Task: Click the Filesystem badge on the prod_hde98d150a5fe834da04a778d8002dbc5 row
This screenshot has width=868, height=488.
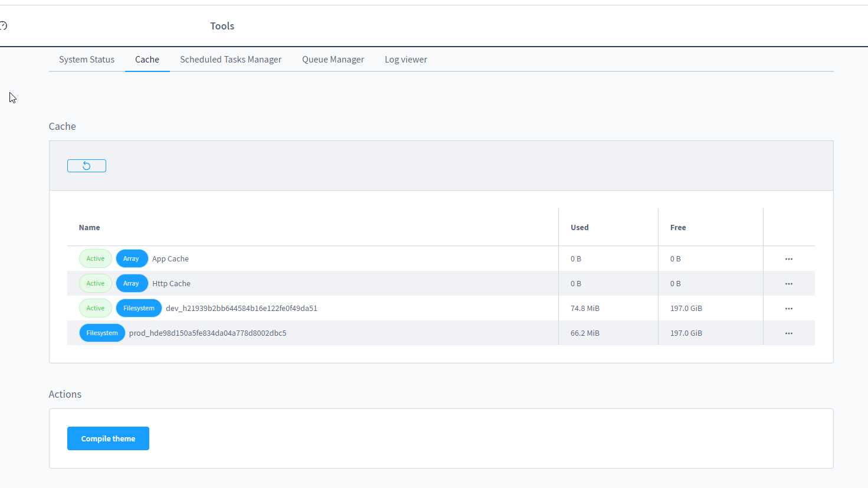Action: point(102,333)
